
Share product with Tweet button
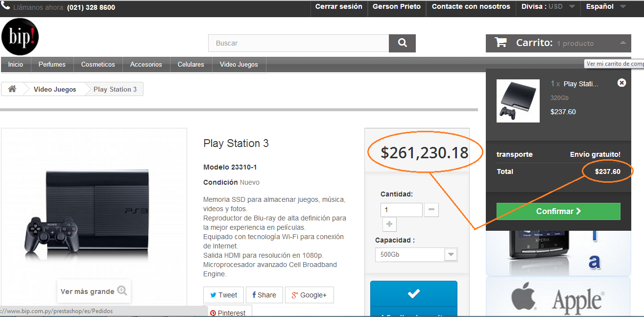[x=223, y=295]
